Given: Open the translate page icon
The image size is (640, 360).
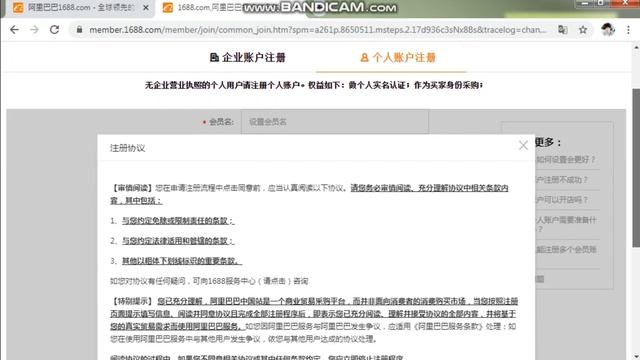Looking at the screenshot, I should (x=563, y=30).
